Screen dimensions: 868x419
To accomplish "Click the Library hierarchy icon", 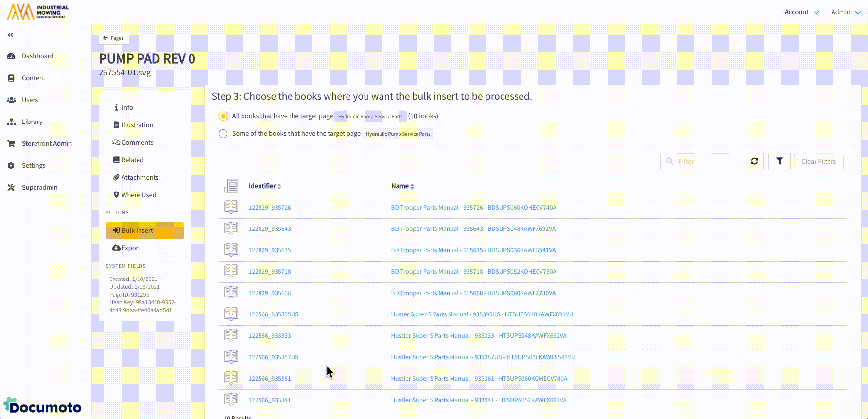I will pos(11,122).
